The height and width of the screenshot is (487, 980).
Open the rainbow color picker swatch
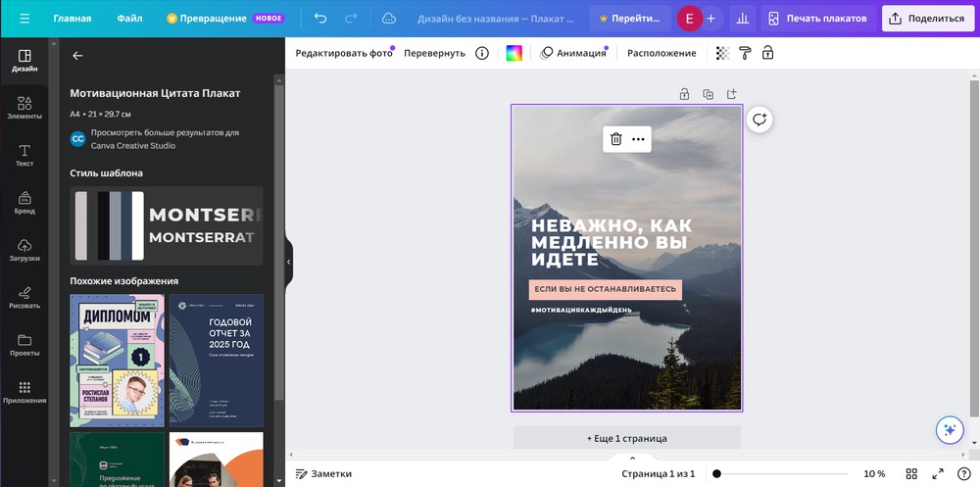click(514, 53)
